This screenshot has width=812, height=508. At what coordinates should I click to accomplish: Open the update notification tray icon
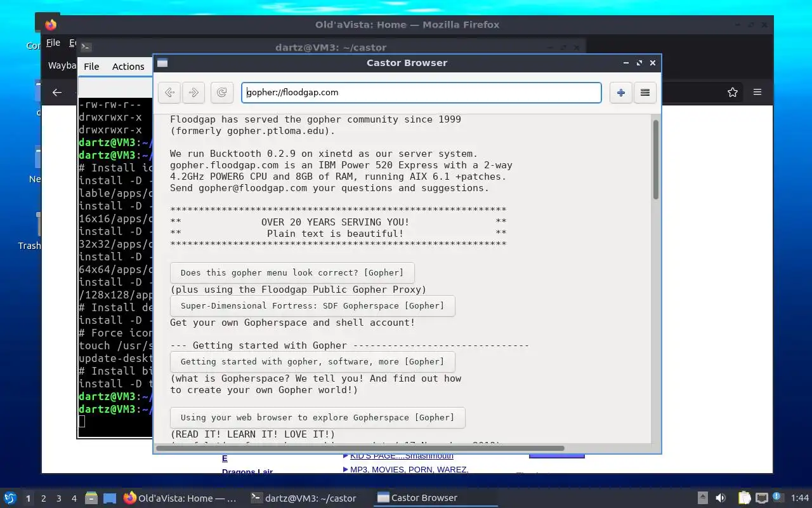click(778, 498)
